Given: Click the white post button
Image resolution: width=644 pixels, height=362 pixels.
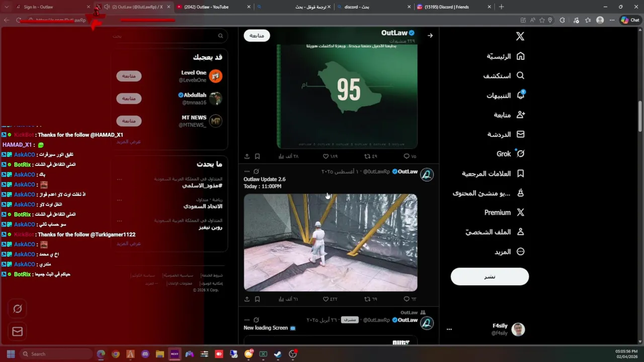Looking at the screenshot, I should point(490,277).
